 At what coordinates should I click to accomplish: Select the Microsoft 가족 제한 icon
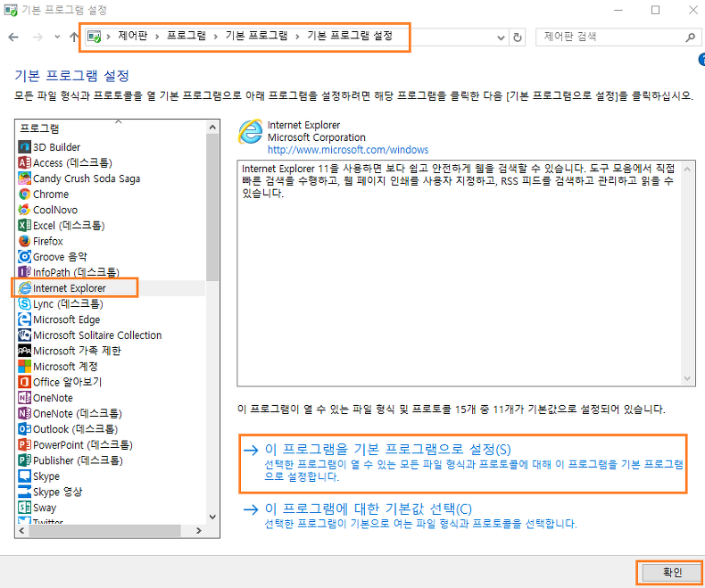tap(24, 351)
